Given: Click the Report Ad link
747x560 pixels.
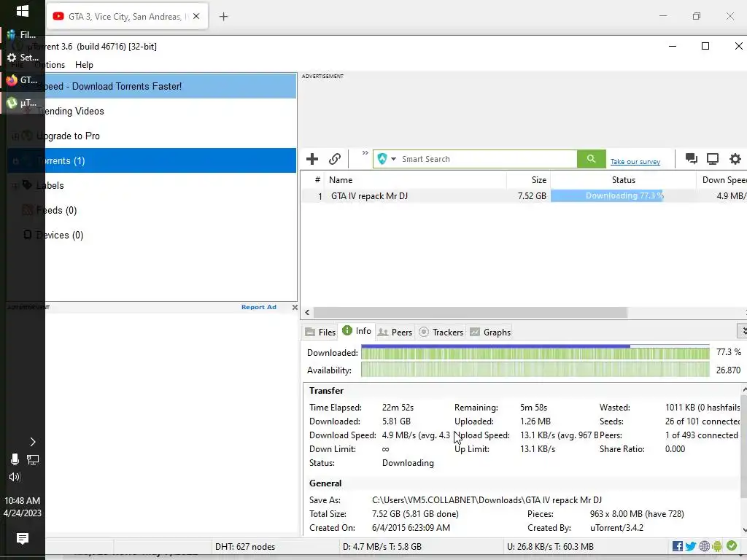Looking at the screenshot, I should 259,307.
